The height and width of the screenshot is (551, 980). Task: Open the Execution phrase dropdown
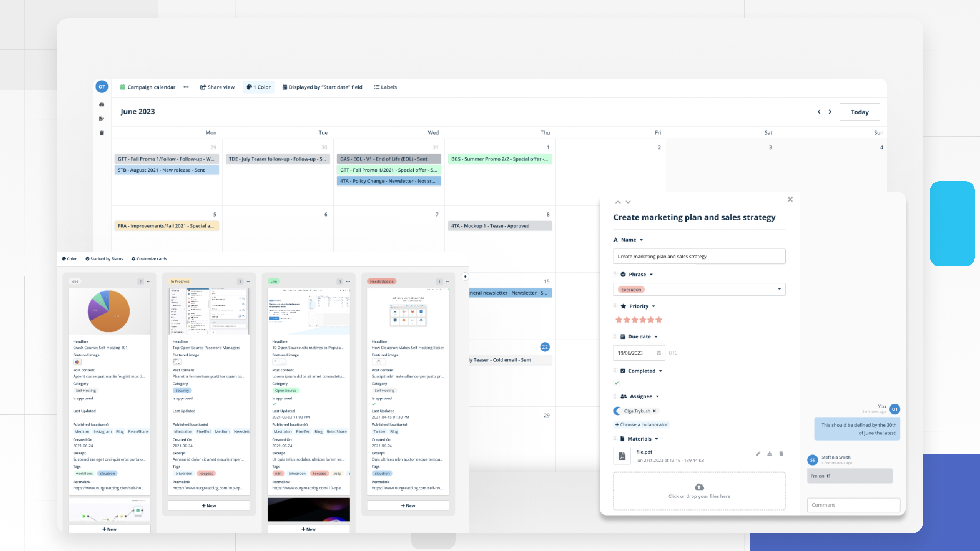click(780, 289)
